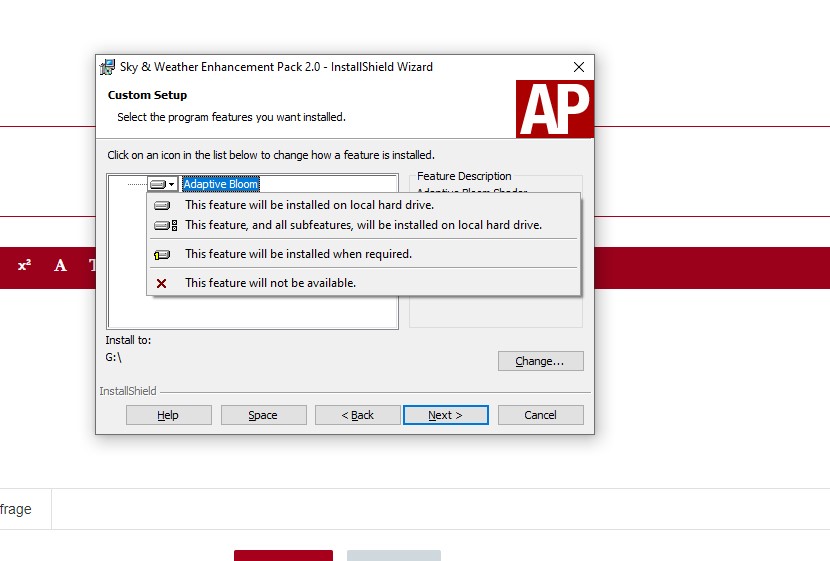Click the superscript x² icon in background toolbar
Viewport: 830px width, 561px height.
(x=24, y=265)
